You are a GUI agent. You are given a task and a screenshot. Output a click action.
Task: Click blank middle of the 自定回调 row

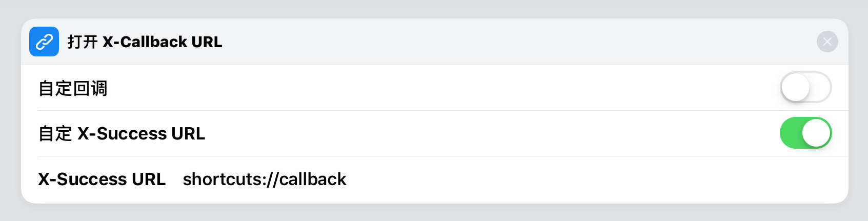point(436,88)
